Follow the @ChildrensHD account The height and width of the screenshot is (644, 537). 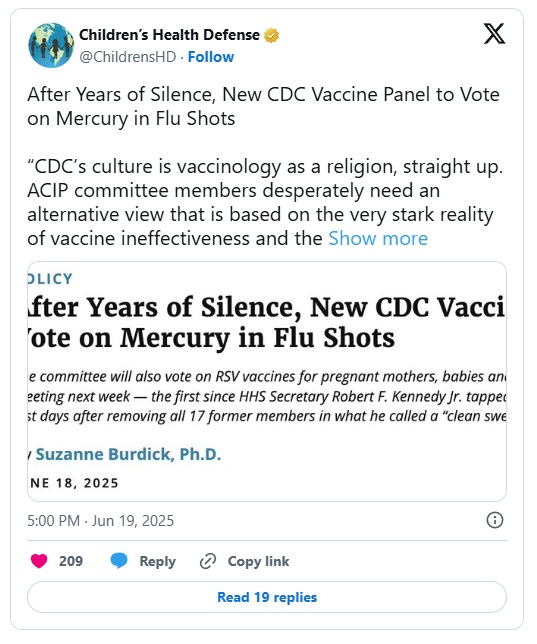(211, 57)
